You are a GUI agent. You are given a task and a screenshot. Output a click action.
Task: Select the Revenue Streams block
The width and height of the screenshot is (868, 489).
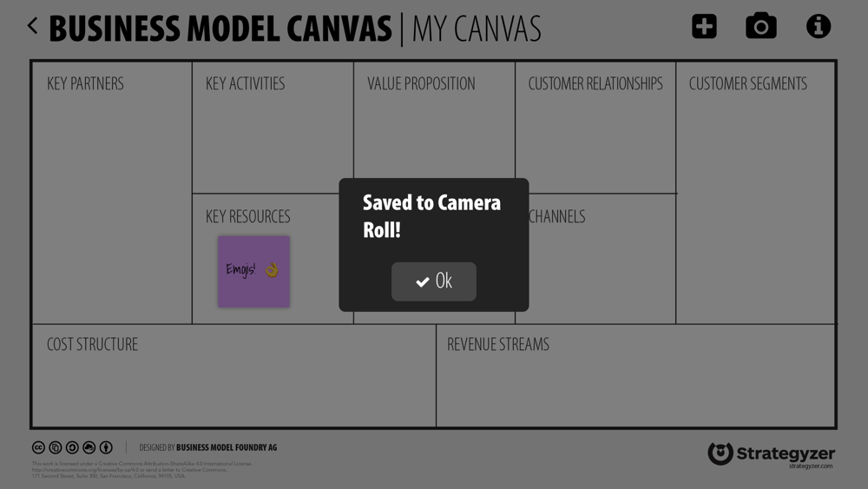click(x=635, y=375)
